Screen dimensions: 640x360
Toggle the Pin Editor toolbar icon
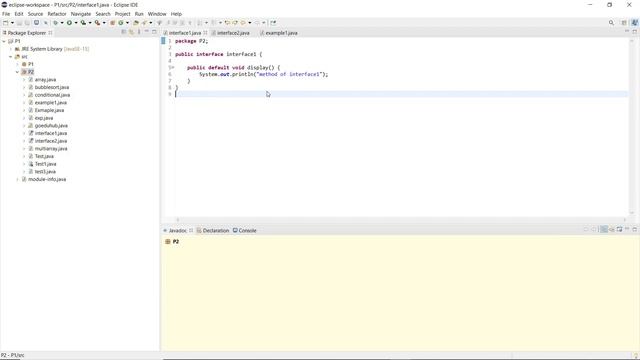coord(273,23)
